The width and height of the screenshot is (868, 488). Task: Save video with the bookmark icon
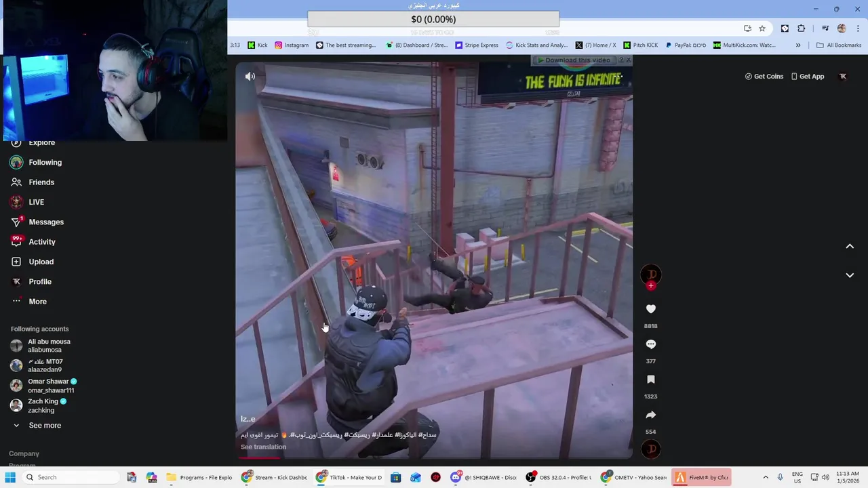coord(650,380)
